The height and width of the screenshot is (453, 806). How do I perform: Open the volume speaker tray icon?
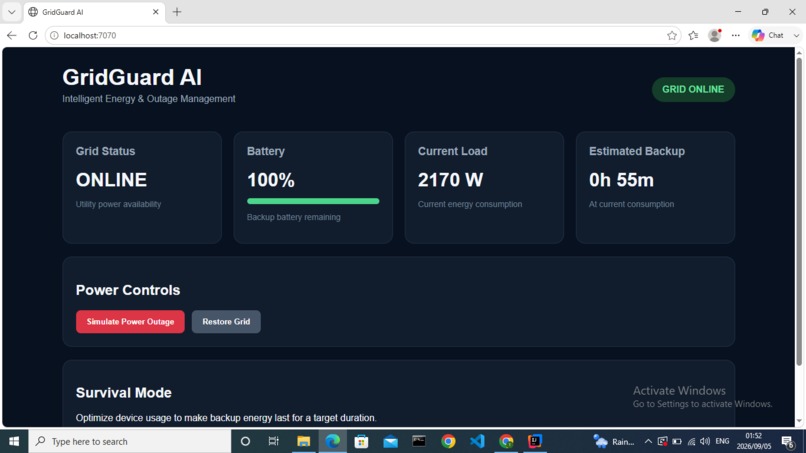click(x=705, y=441)
